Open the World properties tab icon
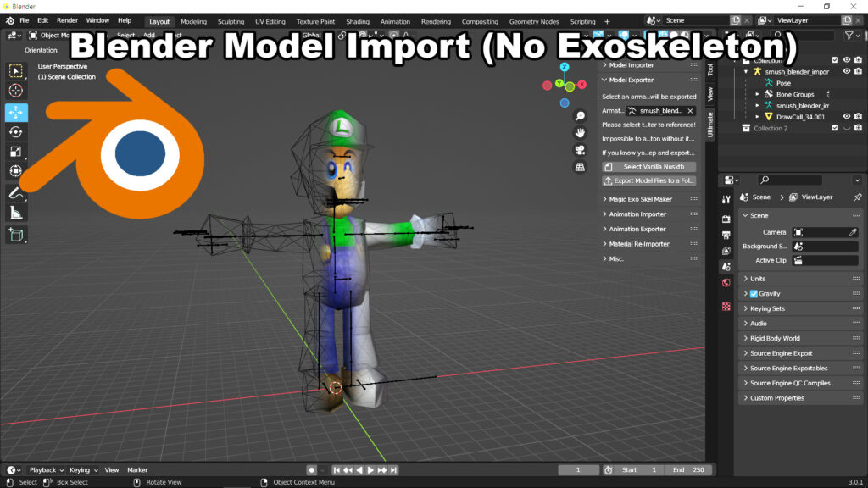Screen dimensions: 868x488 point(726,283)
